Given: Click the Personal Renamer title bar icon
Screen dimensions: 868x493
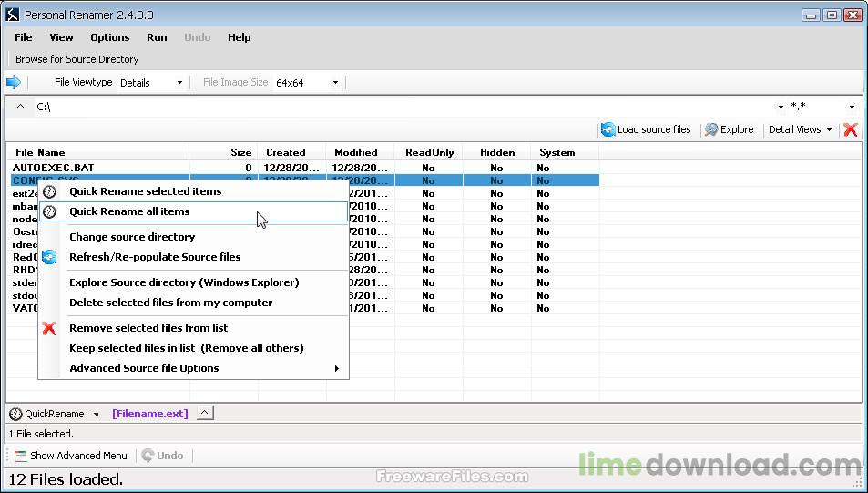Looking at the screenshot, I should point(12,15).
